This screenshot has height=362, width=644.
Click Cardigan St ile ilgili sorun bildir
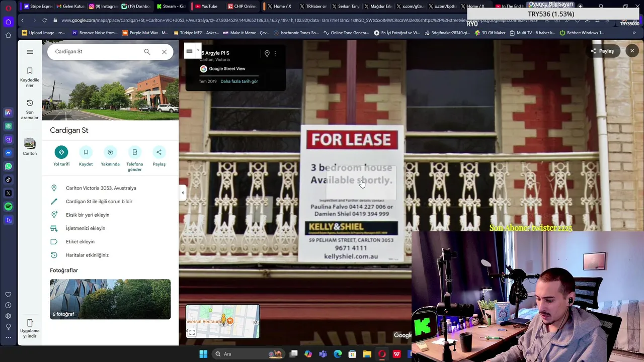[99, 202]
